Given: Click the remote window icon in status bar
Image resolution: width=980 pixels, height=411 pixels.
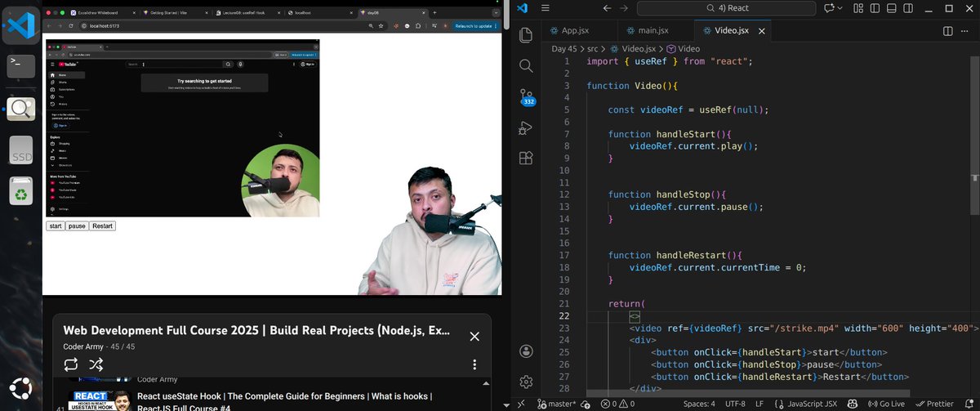Looking at the screenshot, I should point(521,404).
